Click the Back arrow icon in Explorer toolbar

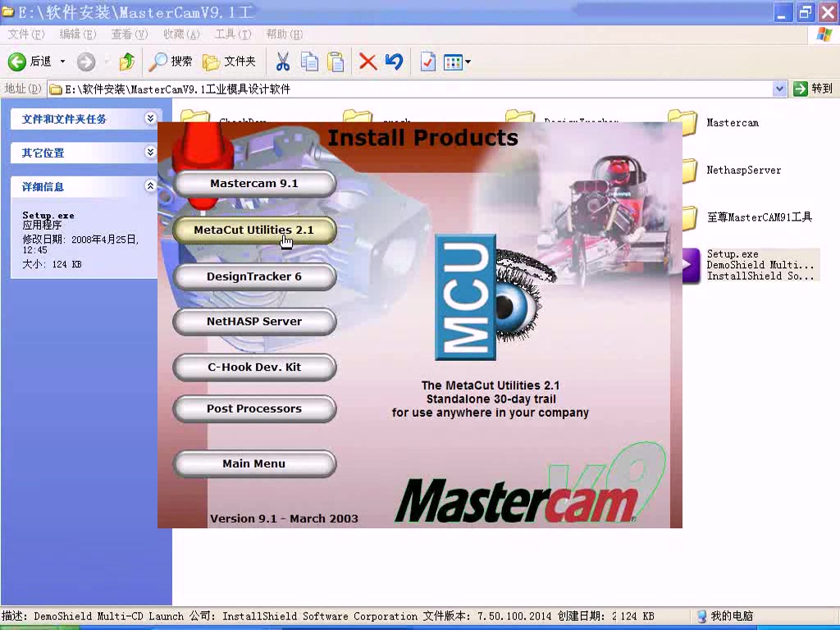point(16,62)
